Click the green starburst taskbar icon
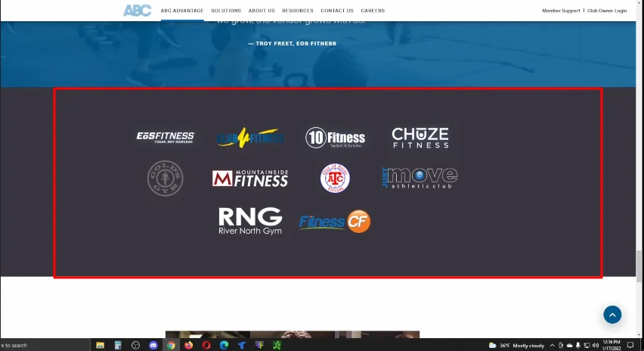This screenshot has height=351, width=644. (277, 345)
